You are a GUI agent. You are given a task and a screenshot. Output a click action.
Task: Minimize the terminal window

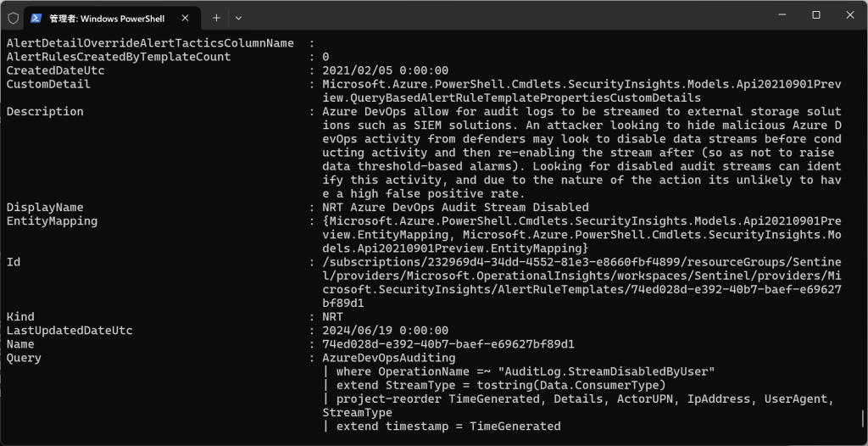click(782, 15)
